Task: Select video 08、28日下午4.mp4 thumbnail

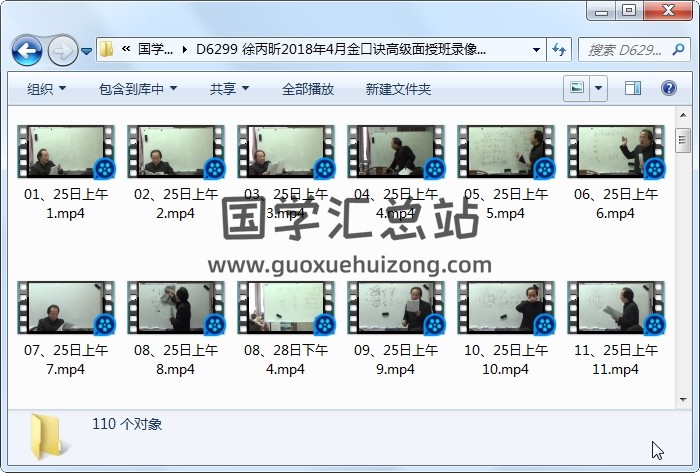Action: (286, 308)
